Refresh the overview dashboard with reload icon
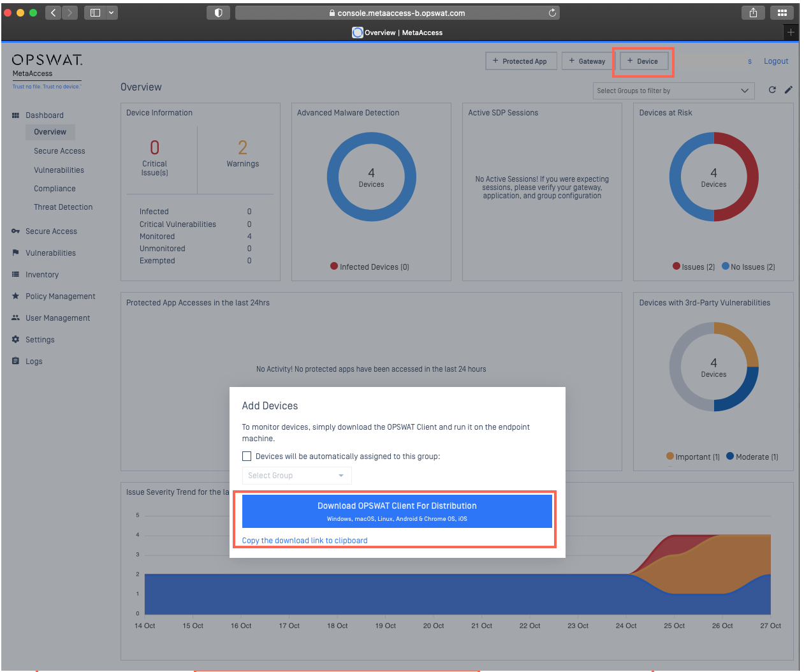 [x=772, y=90]
